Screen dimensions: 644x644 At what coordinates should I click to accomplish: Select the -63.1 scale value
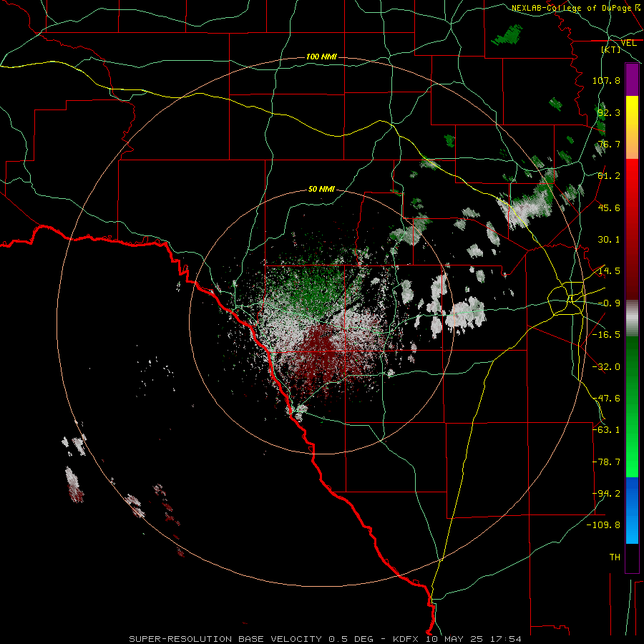pyautogui.click(x=606, y=430)
